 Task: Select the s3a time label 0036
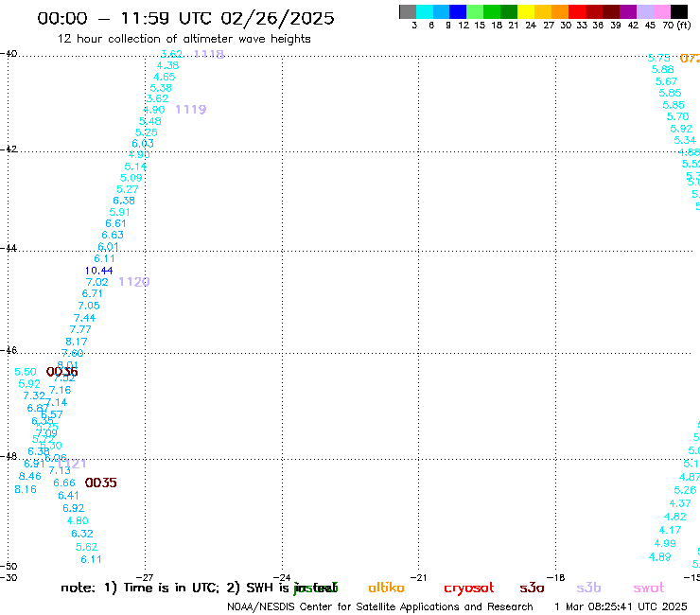click(x=62, y=372)
